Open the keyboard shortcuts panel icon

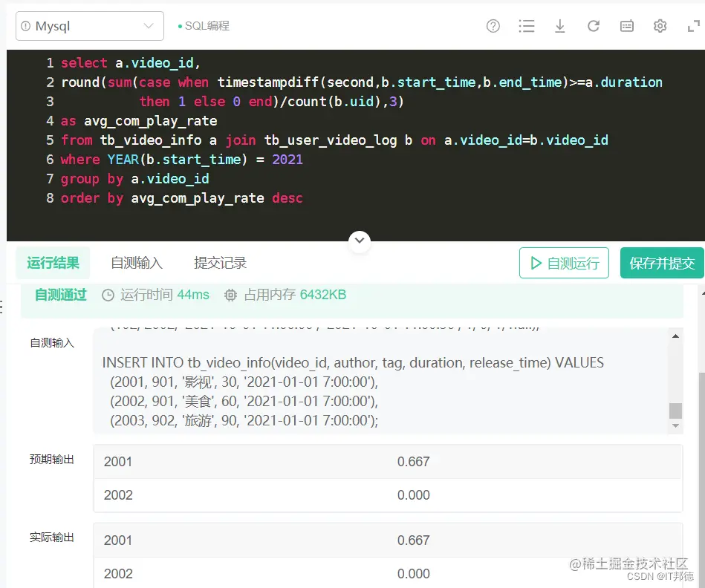(x=627, y=26)
